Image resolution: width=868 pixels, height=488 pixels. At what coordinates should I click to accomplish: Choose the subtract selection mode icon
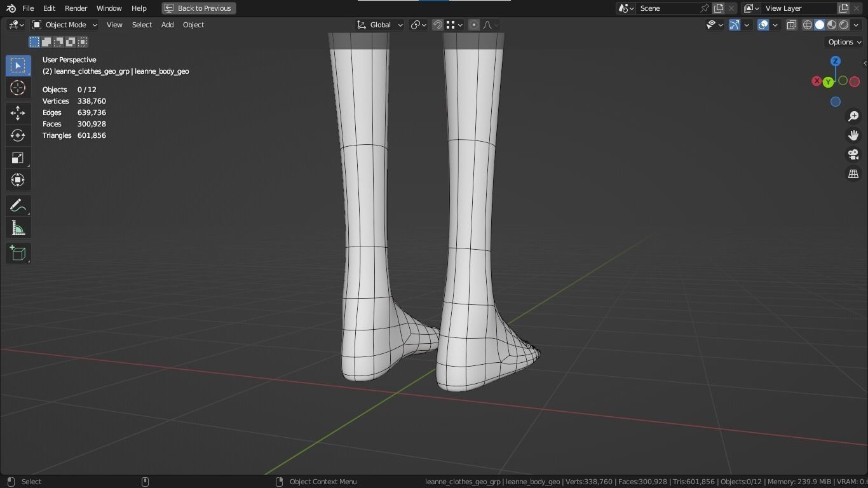pyautogui.click(x=58, y=42)
